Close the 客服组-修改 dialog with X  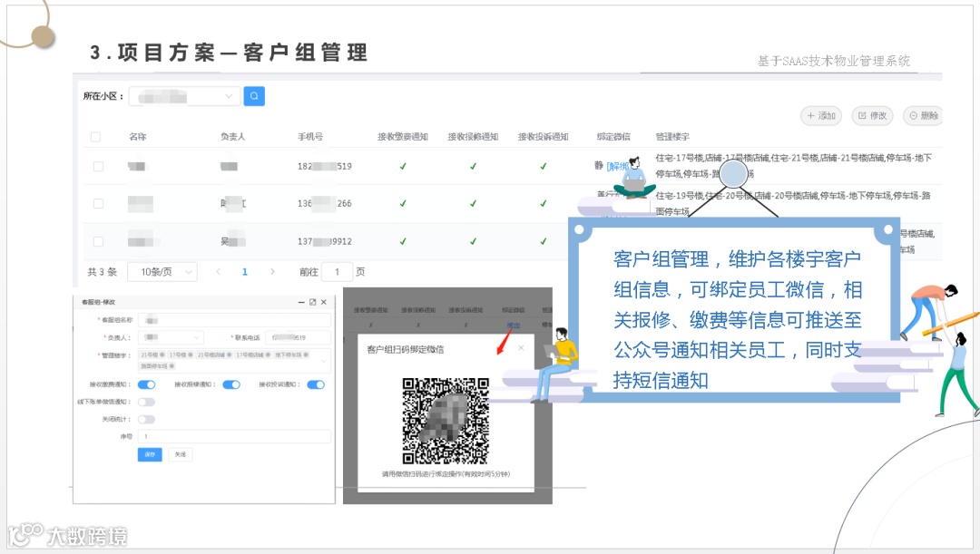tap(324, 302)
